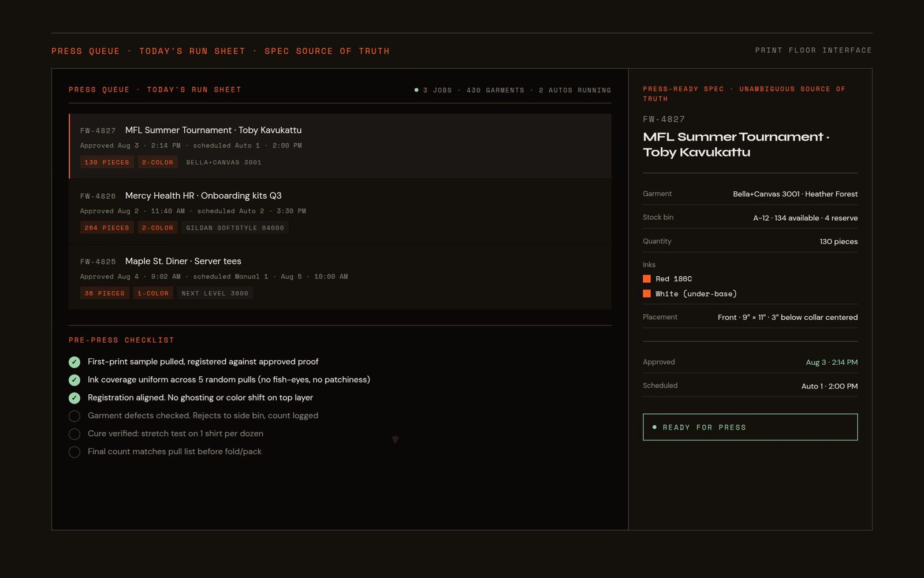Click the 2-color tag on FW-4827
This screenshot has height=578, width=924.
point(158,162)
